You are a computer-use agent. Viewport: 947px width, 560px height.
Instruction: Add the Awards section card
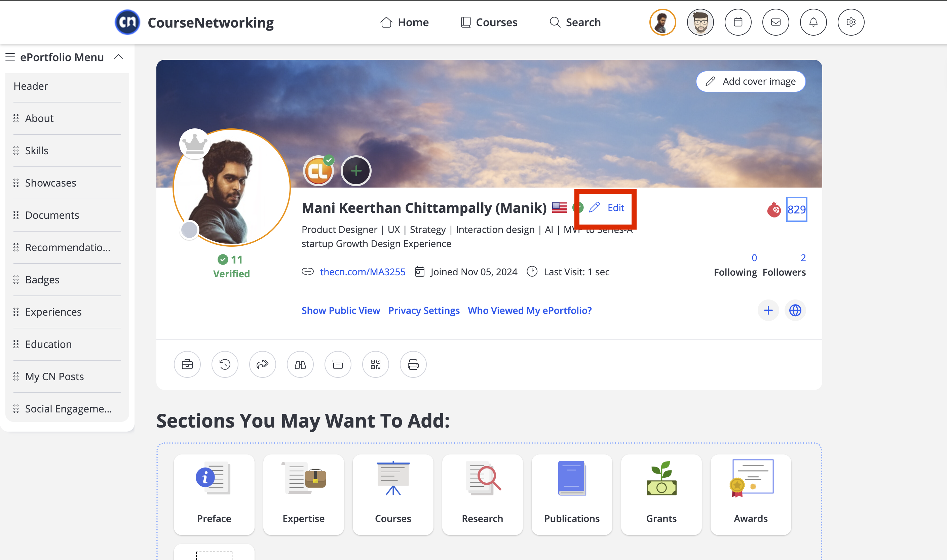tap(751, 494)
